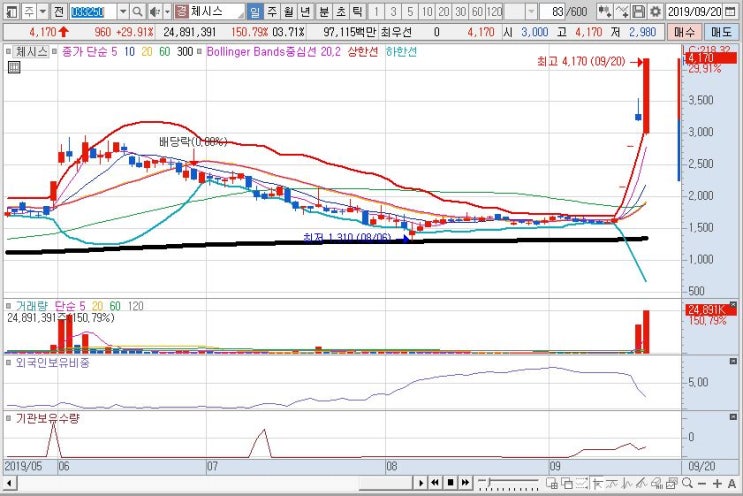743x496 pixels.
Task: Click the fast-forward double-arrow button
Action: click(x=466, y=483)
